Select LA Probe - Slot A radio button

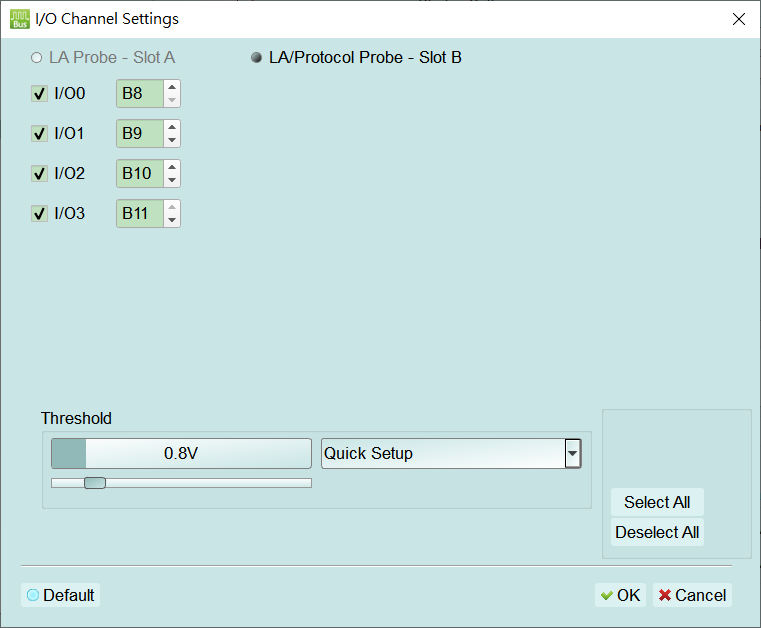(36, 58)
